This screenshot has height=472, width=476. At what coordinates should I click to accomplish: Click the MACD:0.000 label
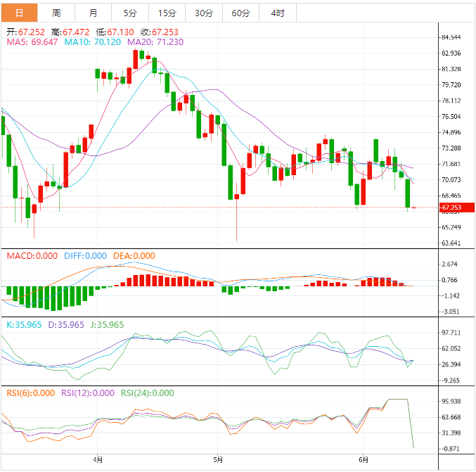pyautogui.click(x=32, y=256)
